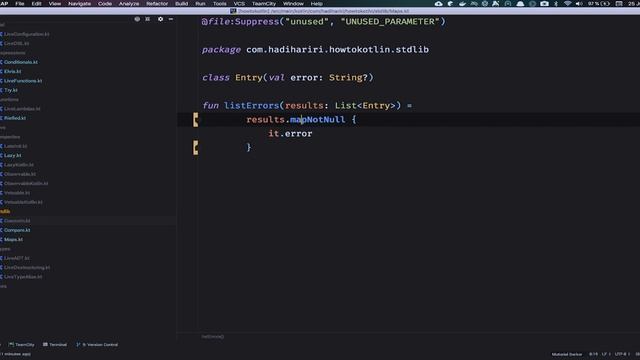Click the camera icon in macOS menu bar
The width and height of the screenshot is (640, 360).
pyautogui.click(x=544, y=4)
